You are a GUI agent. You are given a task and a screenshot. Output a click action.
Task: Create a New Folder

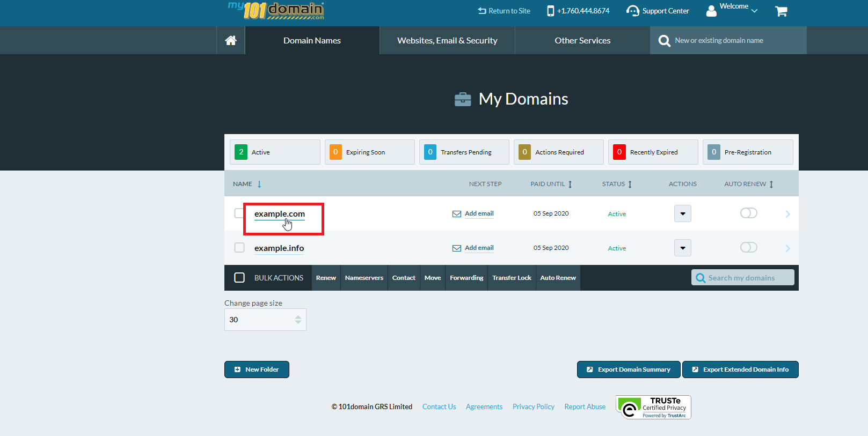pos(257,370)
